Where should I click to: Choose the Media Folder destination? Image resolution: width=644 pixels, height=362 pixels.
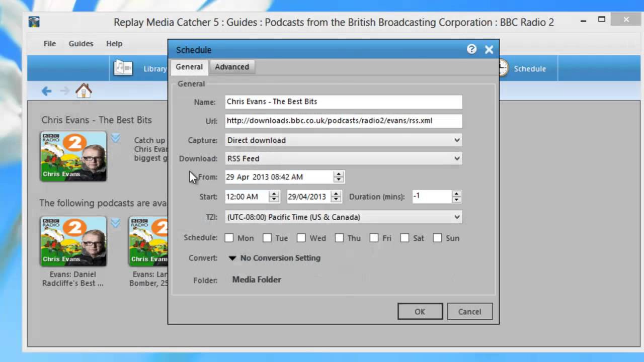[257, 280]
